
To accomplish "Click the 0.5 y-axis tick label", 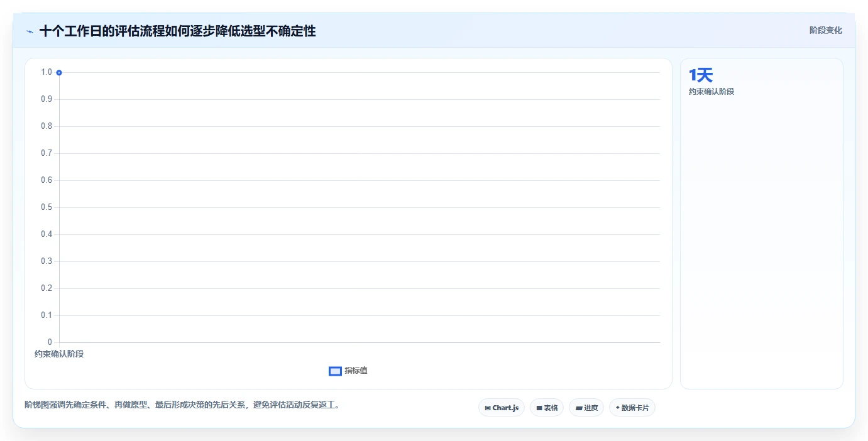I will (x=47, y=207).
